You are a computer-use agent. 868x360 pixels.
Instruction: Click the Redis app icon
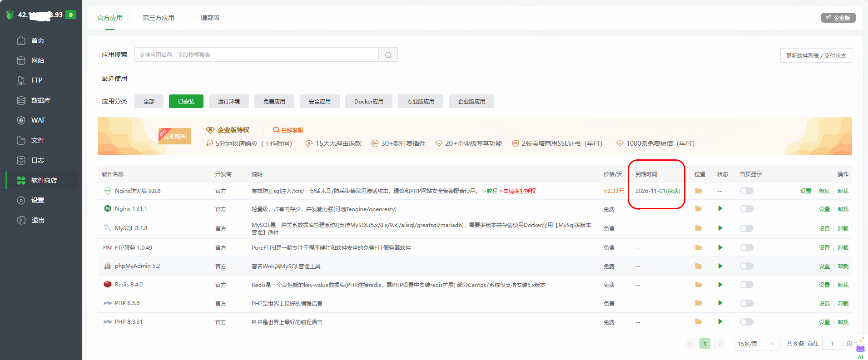(x=108, y=284)
